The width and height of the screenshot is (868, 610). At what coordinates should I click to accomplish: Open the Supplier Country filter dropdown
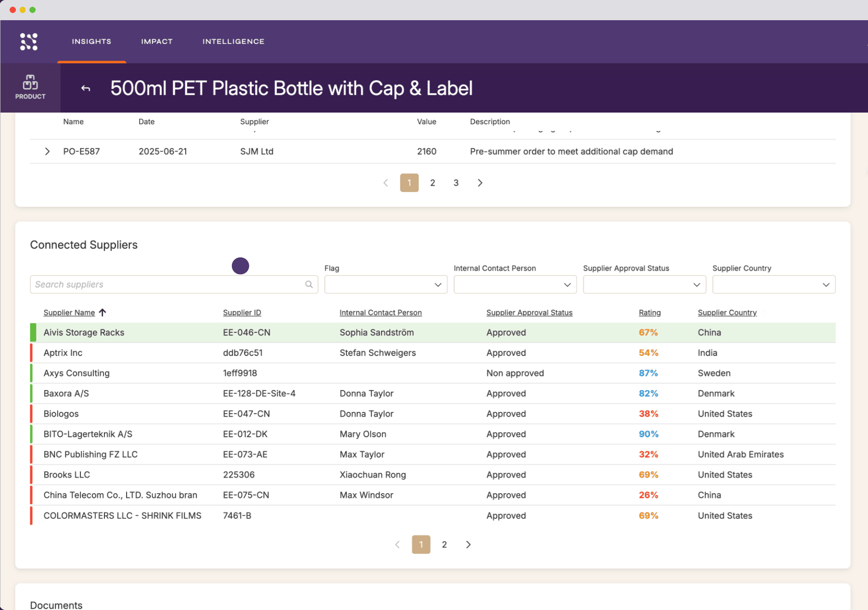click(x=774, y=284)
